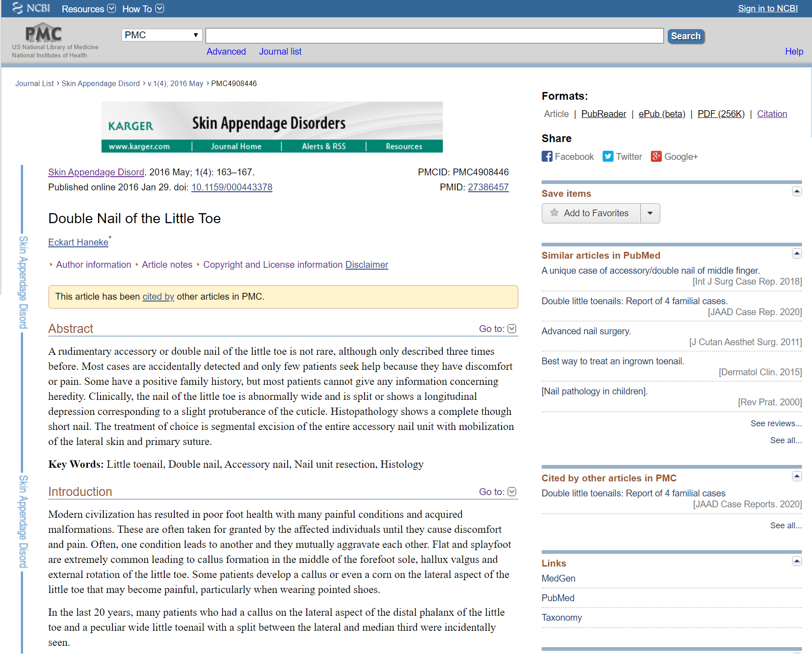Viewport: 812px width, 659px height.
Task: Collapse the Similar articles in PubMed panel
Action: pyautogui.click(x=797, y=254)
